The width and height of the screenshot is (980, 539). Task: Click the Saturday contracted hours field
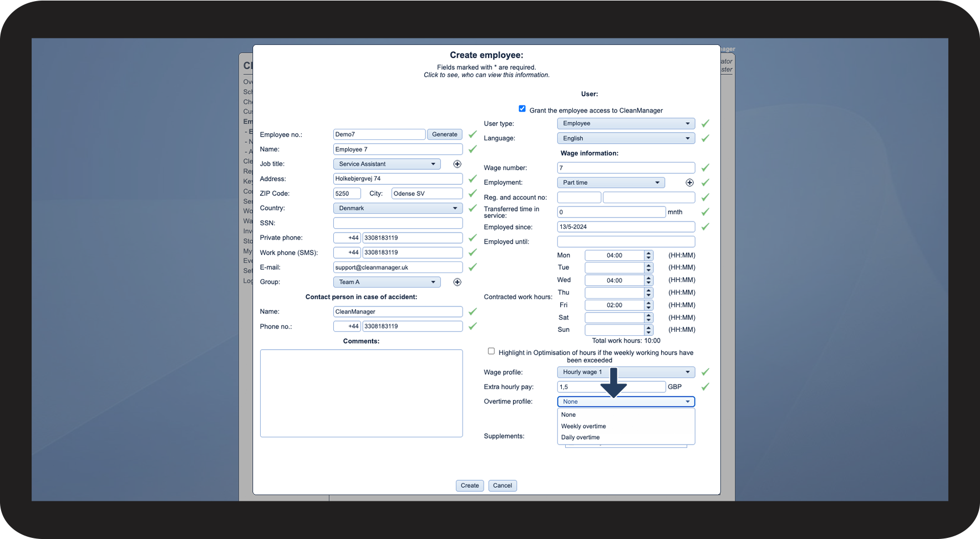coord(615,318)
